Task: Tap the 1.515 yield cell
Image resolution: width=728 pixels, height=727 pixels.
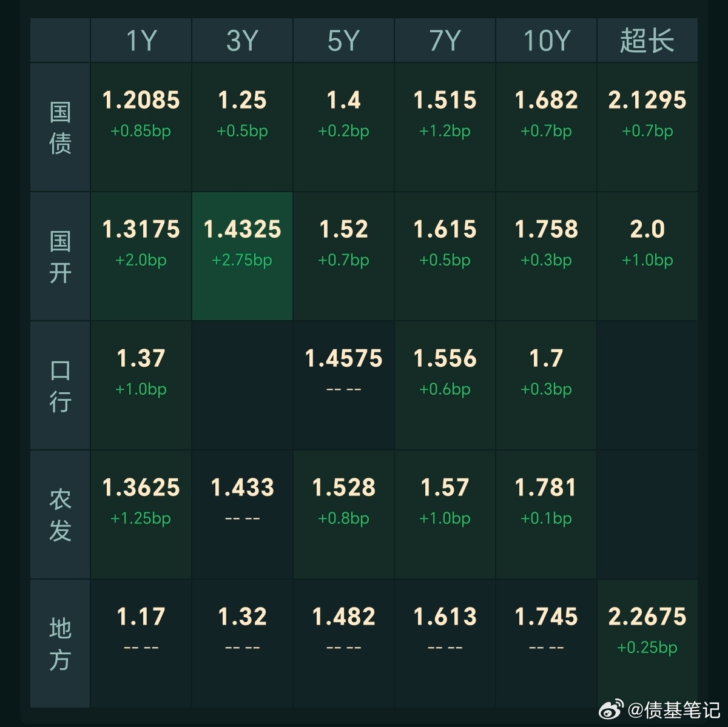Action: pyautogui.click(x=445, y=127)
